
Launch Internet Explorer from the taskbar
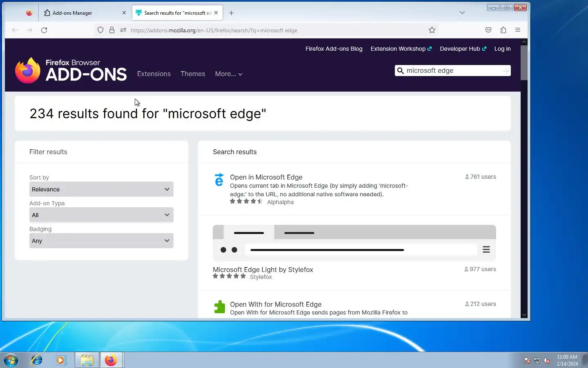[37, 360]
